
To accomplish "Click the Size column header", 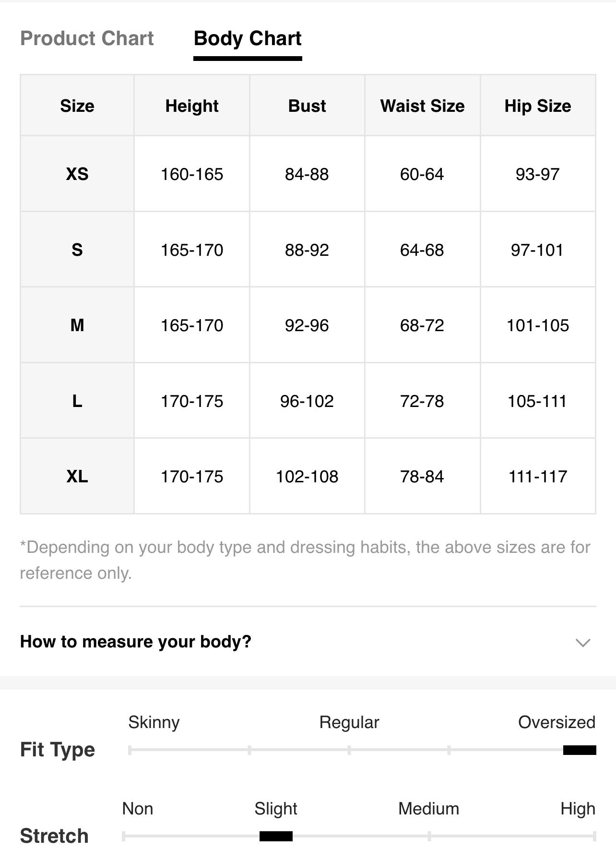I will tap(77, 106).
